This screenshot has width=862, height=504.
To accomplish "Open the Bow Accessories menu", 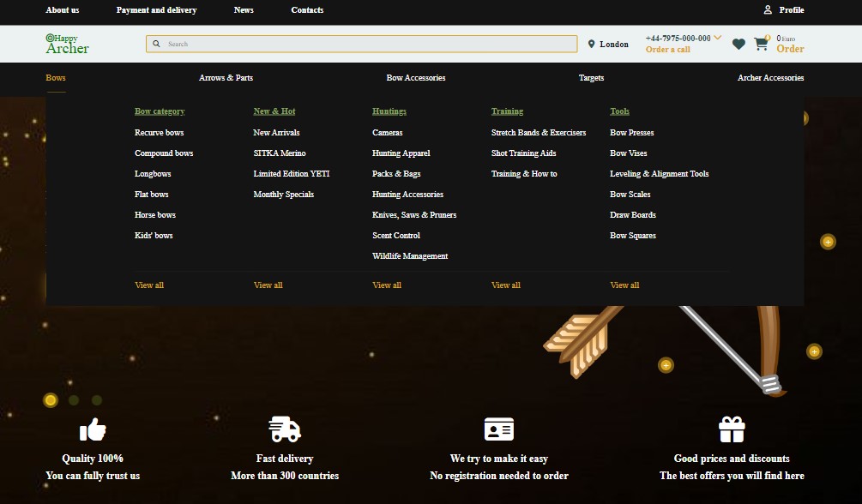I will (x=416, y=77).
